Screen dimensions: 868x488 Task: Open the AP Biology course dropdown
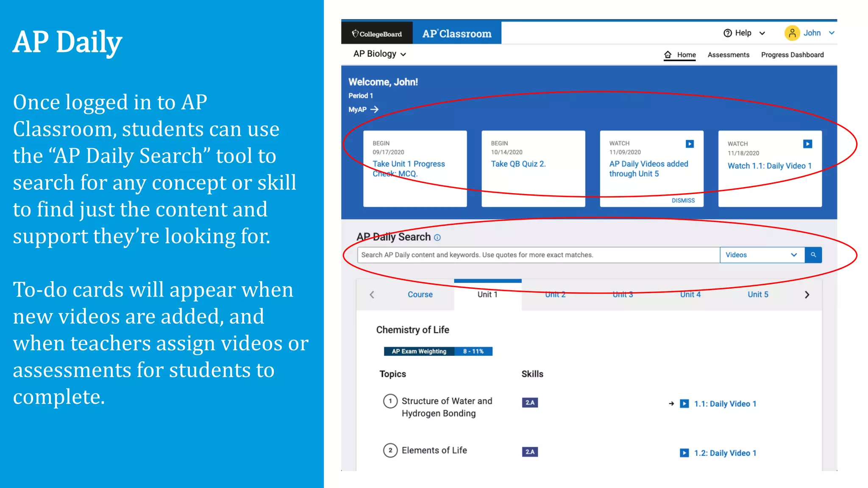[380, 54]
